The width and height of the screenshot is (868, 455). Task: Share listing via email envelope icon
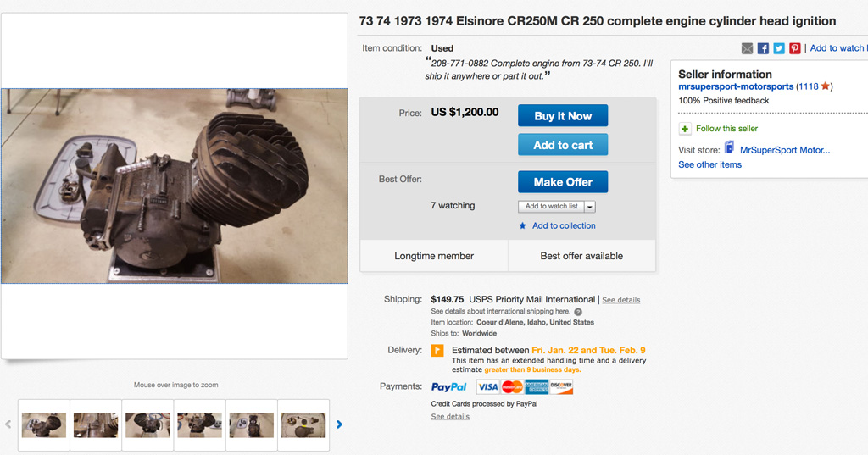coord(747,48)
